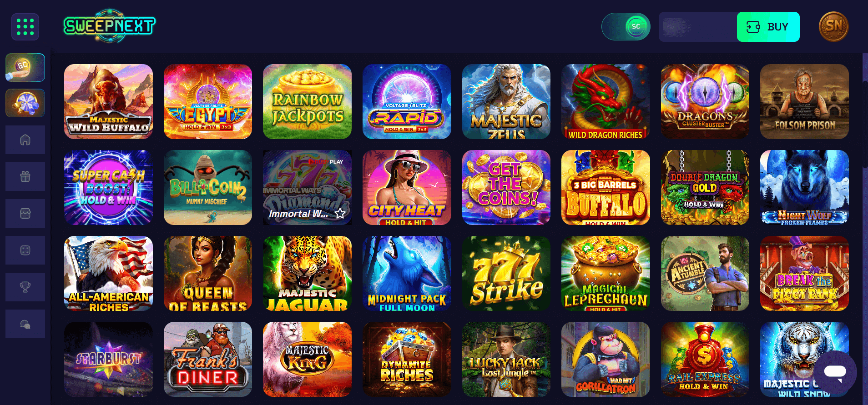This screenshot has width=868, height=405.
Task: Click the balance amount field
Action: tap(697, 27)
